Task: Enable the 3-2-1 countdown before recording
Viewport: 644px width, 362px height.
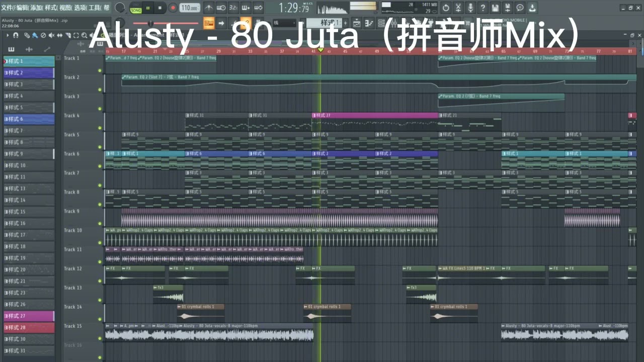Action: click(233, 8)
